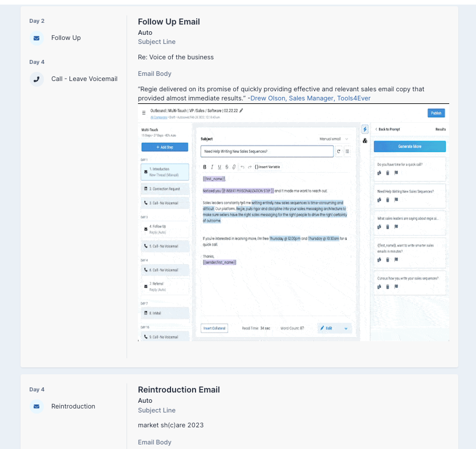Viewport: 476px width, 449px height.
Task: Click the Insert Variable button
Action: [x=267, y=167]
